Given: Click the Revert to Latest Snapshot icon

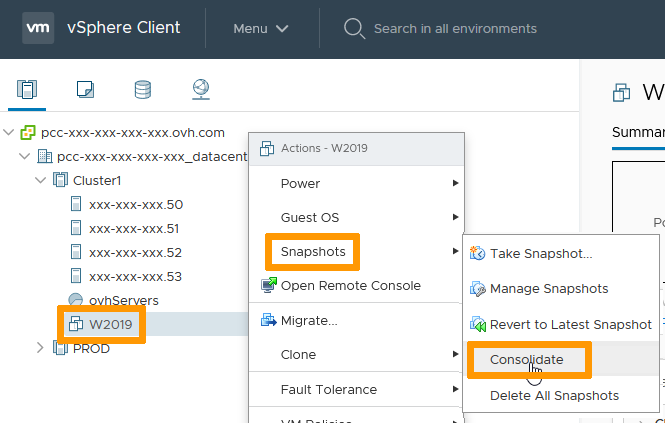Looking at the screenshot, I should pyautogui.click(x=477, y=325).
